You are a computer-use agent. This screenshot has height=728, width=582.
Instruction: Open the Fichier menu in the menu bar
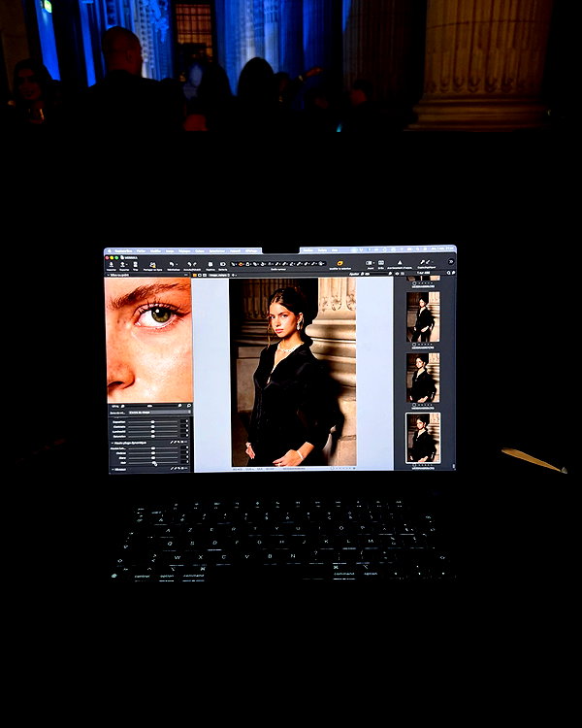(x=141, y=251)
